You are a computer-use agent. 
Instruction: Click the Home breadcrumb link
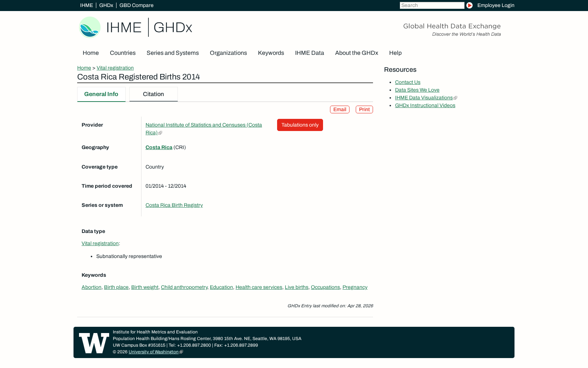(84, 68)
